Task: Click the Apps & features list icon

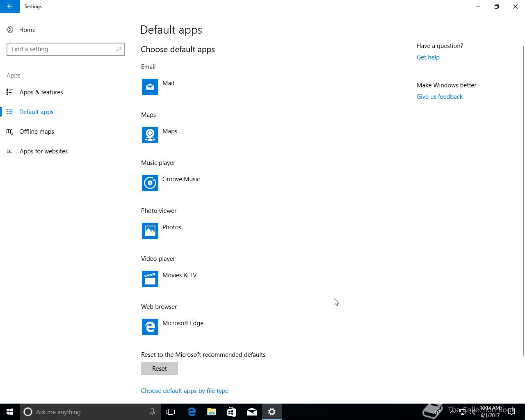Action: [x=10, y=92]
